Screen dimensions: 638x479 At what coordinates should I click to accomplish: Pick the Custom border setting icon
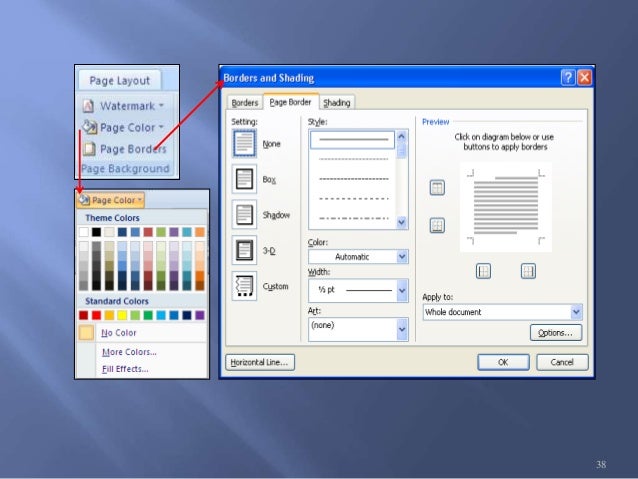244,286
